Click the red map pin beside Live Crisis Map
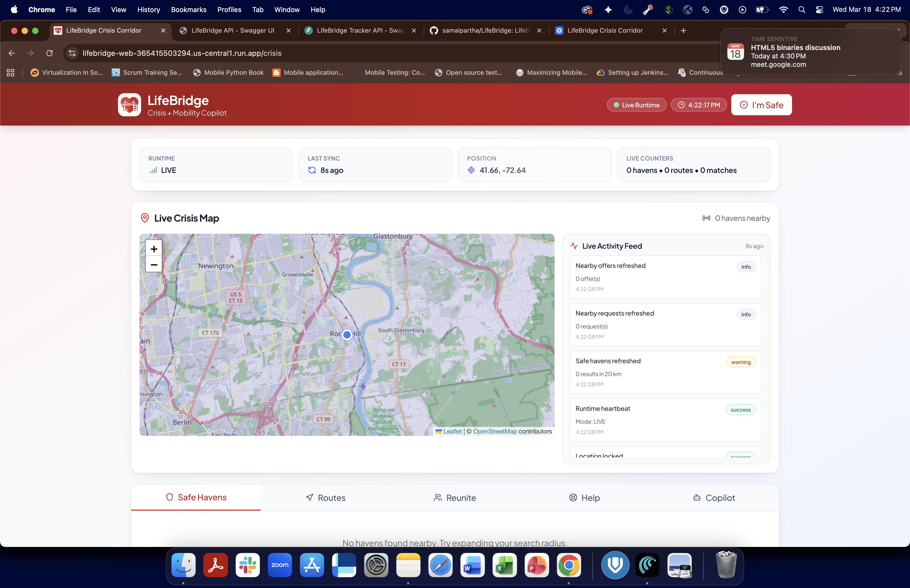Screen dimensions: 910x588 (145, 218)
